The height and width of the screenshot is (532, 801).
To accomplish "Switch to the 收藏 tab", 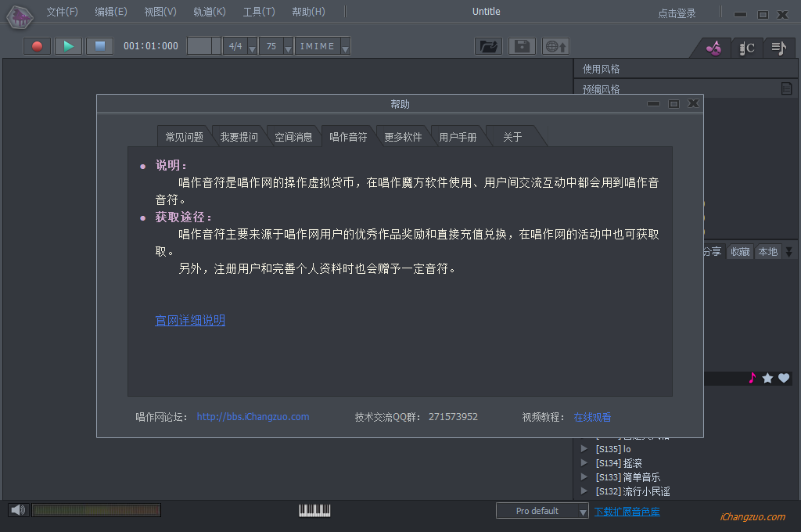I will click(x=740, y=251).
